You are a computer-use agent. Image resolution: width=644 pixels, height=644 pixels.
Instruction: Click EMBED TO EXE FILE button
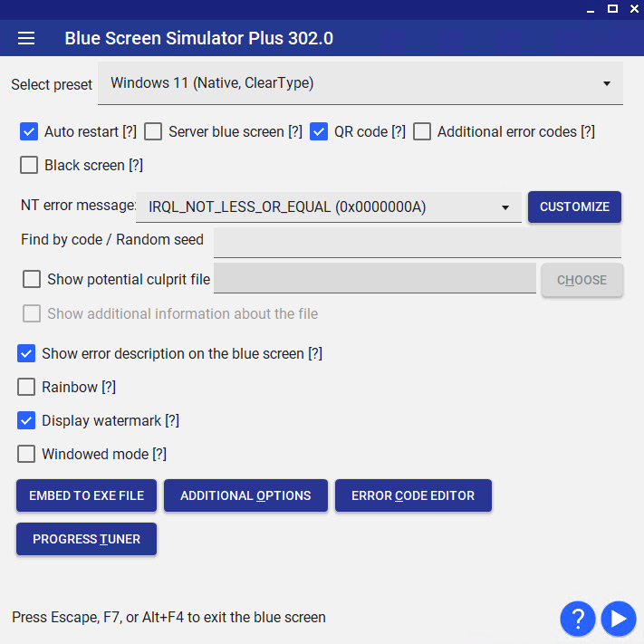pyautogui.click(x=86, y=495)
